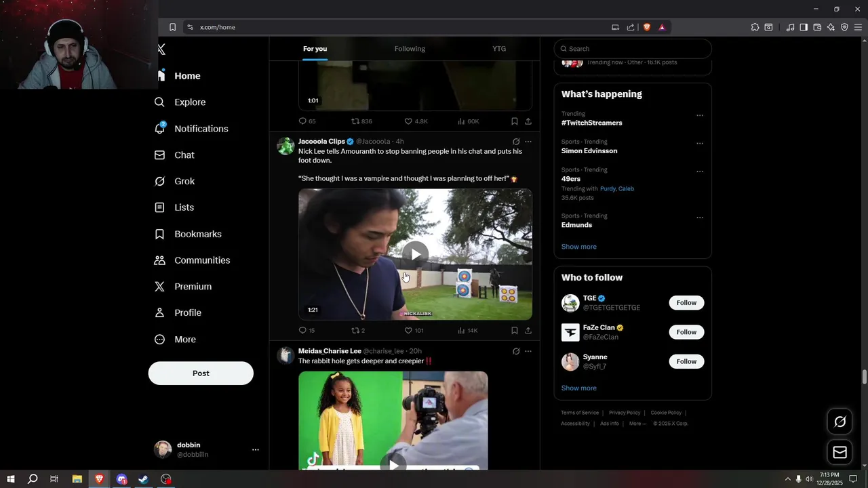Viewport: 868px width, 488px height.
Task: Open Brave Rewards triangle icon
Action: pos(662,27)
